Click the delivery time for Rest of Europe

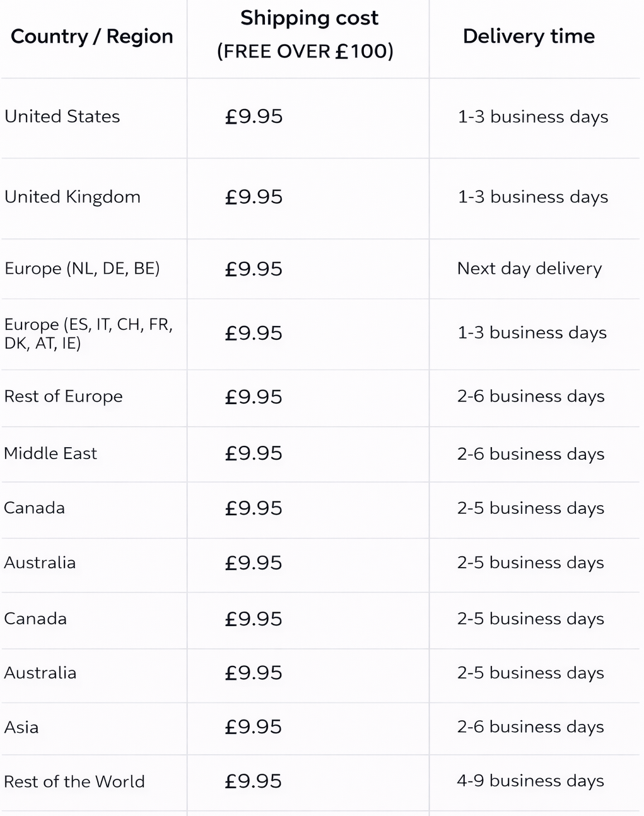[x=530, y=397]
